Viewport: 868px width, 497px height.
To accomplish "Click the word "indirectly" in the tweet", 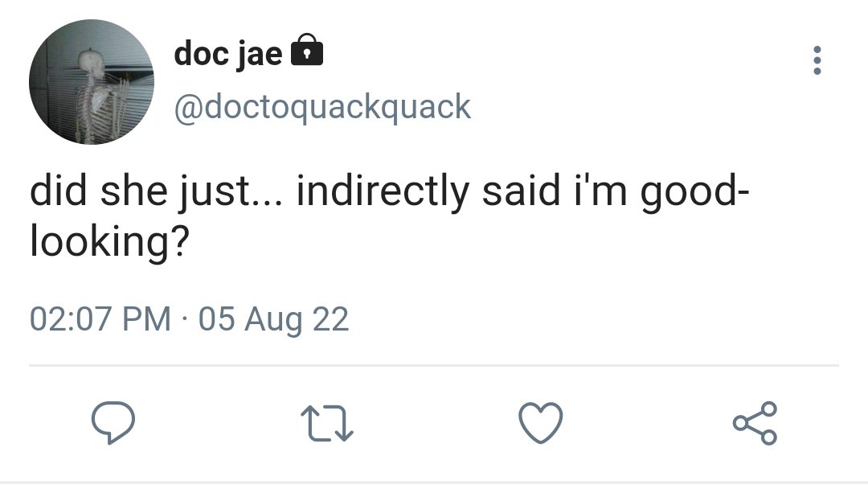I will point(383,191).
